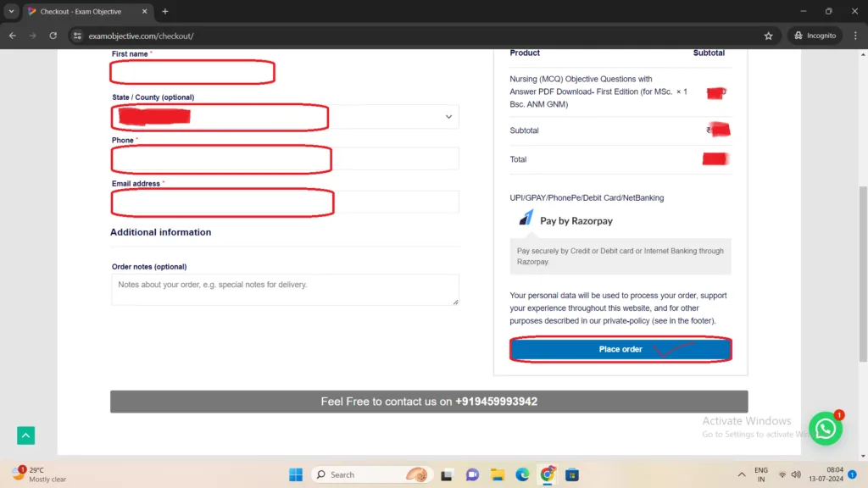This screenshot has height=488, width=868.
Task: Select the Checkout - Exam Objective tab
Action: [87, 11]
